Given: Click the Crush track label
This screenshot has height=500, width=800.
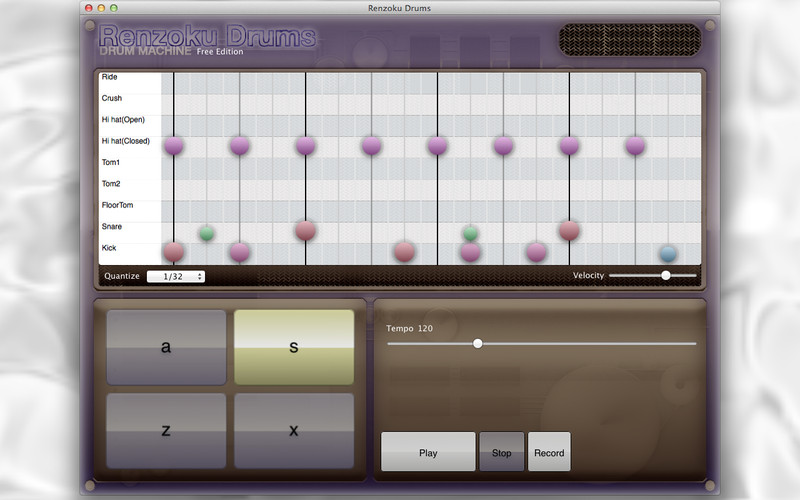Looking at the screenshot, I should 112,98.
